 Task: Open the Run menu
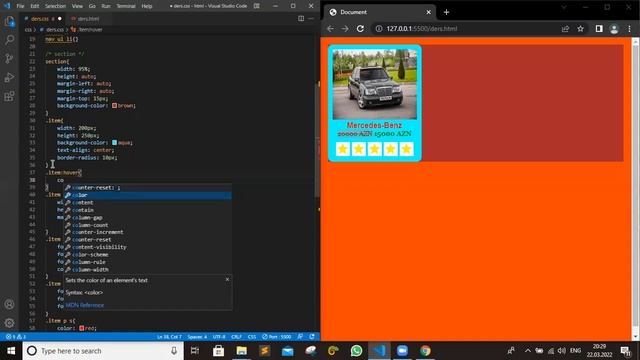106,6
